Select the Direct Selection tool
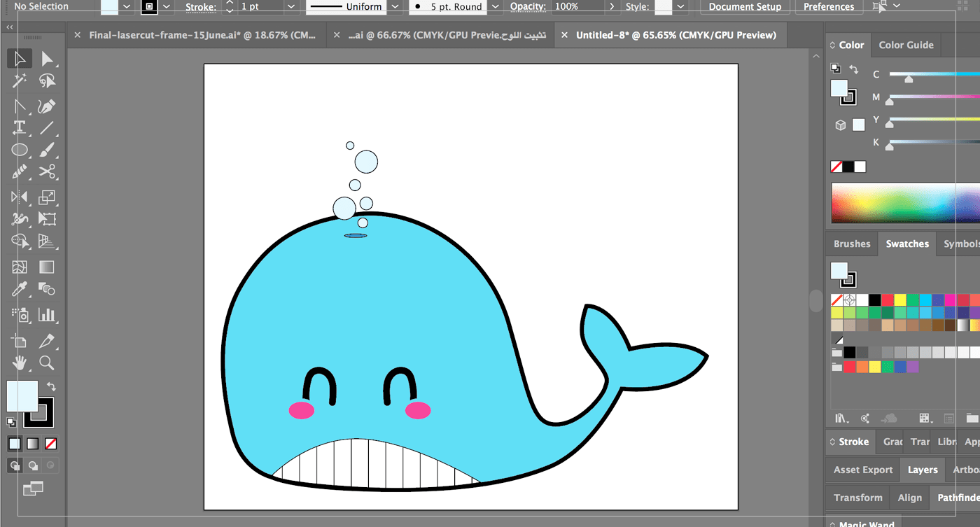The width and height of the screenshot is (980, 527). 47,59
